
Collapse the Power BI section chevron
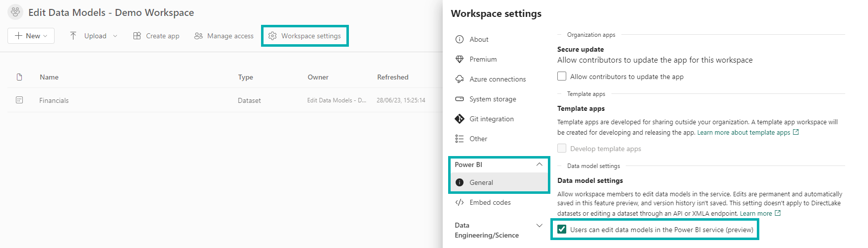click(539, 165)
